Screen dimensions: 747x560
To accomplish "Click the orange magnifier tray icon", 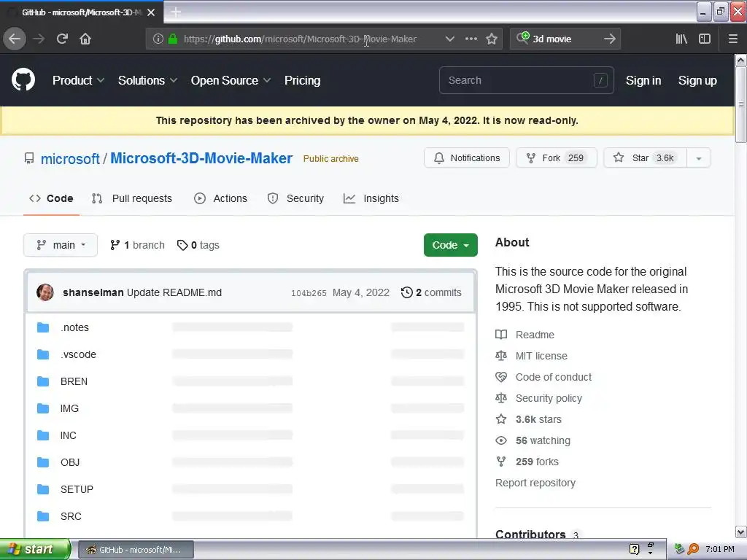I will point(693,549).
